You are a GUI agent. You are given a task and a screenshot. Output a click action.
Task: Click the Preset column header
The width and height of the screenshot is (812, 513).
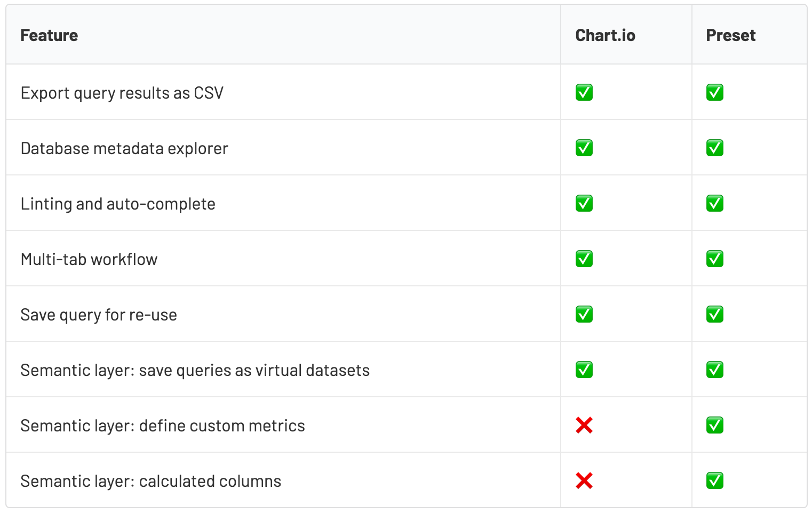[x=730, y=35]
